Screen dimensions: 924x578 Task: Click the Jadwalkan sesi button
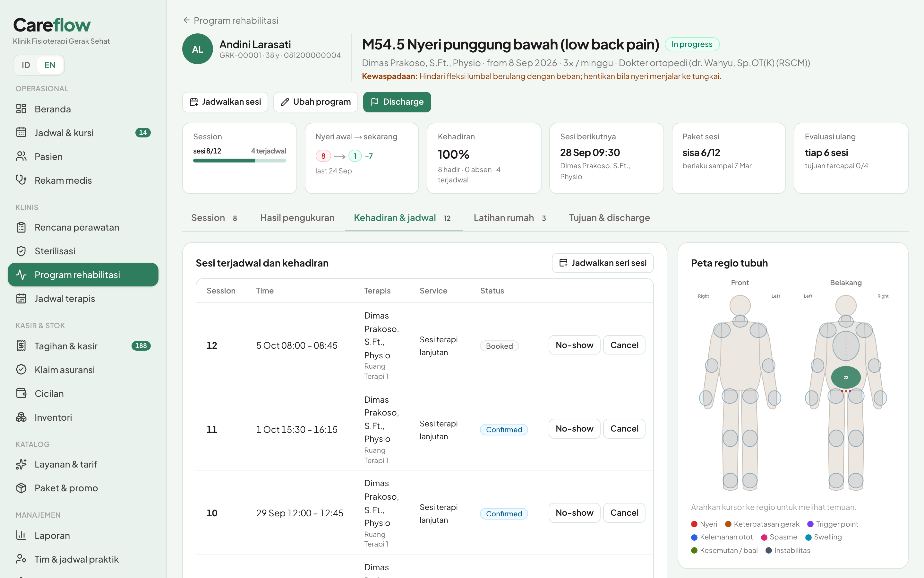click(225, 102)
